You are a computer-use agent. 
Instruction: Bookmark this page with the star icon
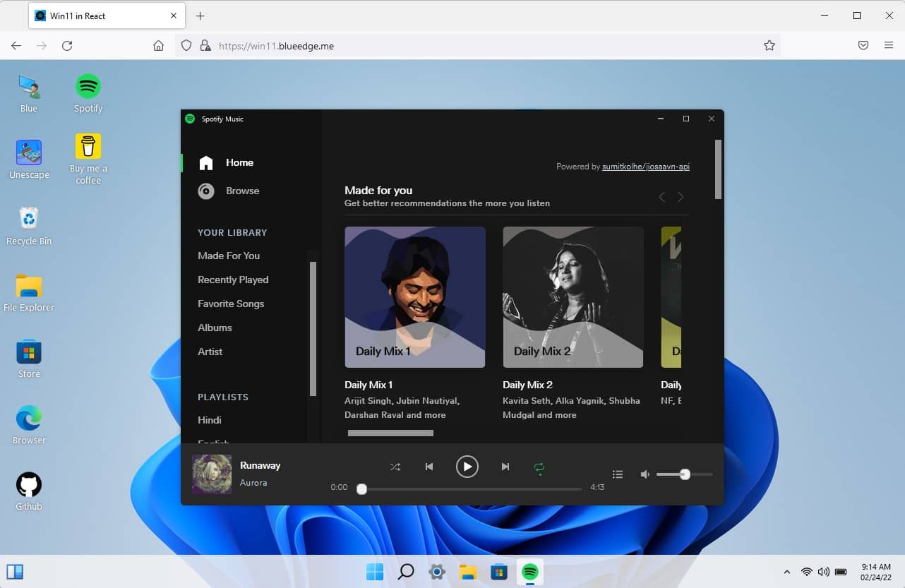point(769,45)
